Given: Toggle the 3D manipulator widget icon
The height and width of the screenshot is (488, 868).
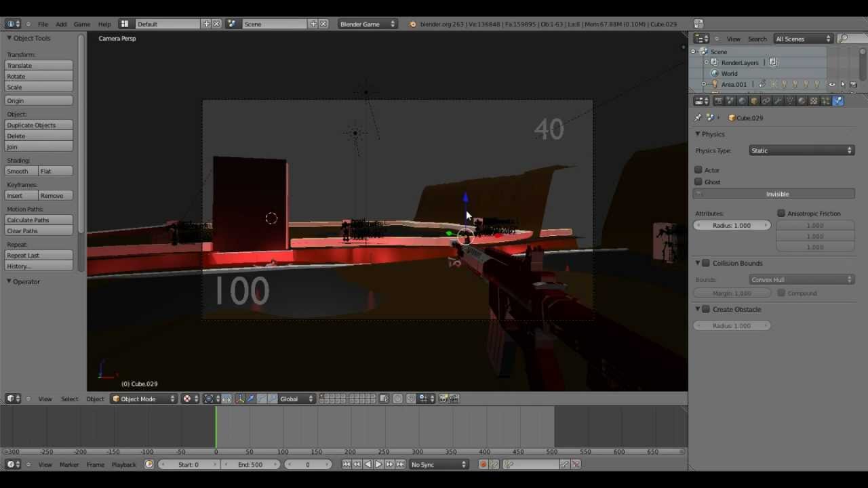Looking at the screenshot, I should 240,399.
